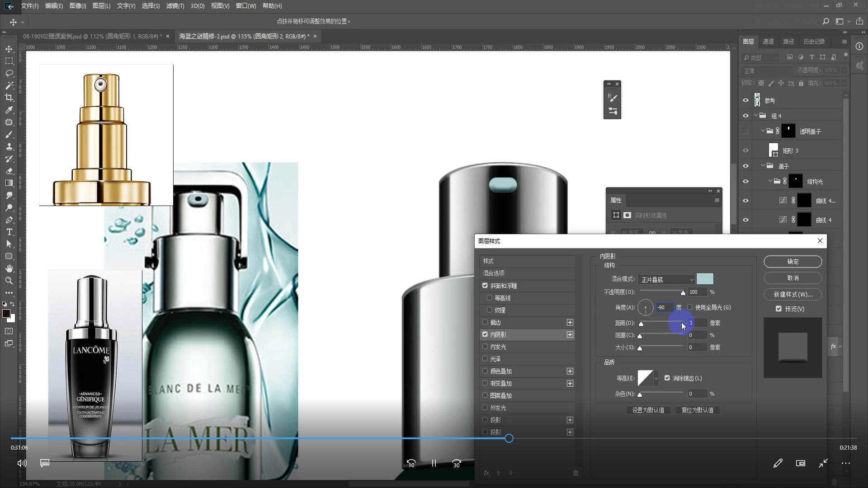Select the Crop tool
The width and height of the screenshot is (868, 488).
(9, 98)
